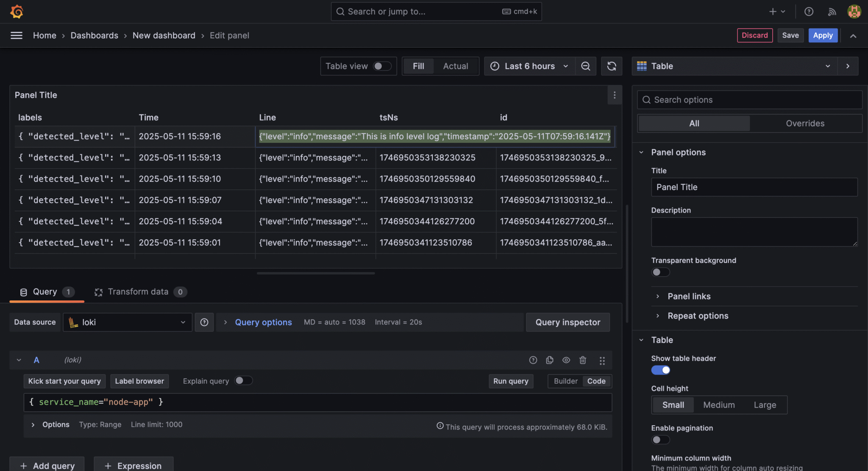Viewport: 868px width, 471px height.
Task: Enable Table view toggle
Action: point(381,66)
